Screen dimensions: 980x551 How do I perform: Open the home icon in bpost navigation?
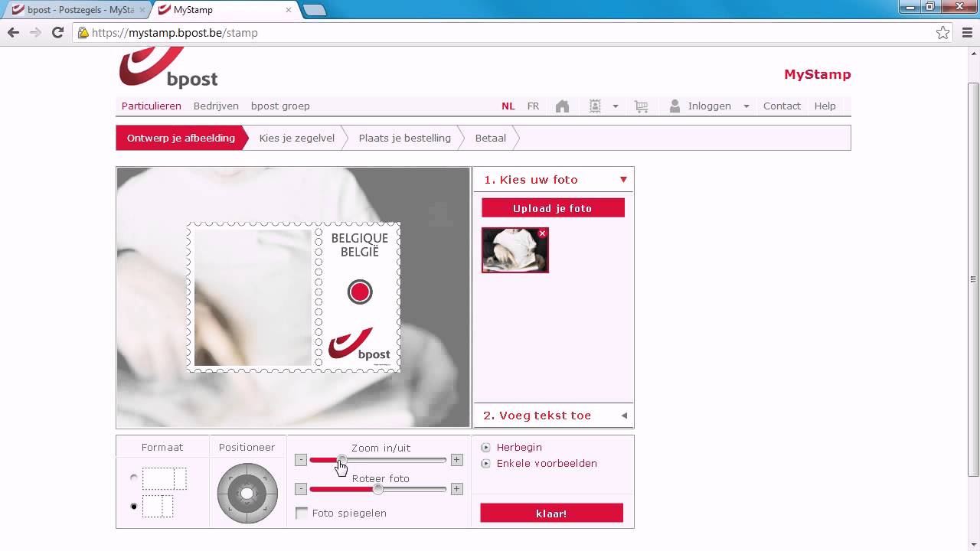pos(562,106)
